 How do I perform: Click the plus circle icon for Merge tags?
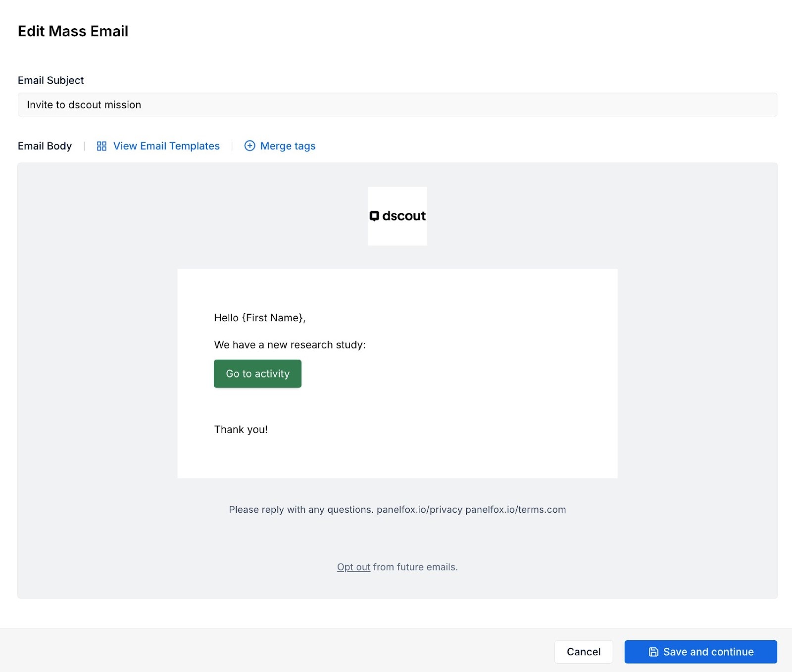[250, 146]
